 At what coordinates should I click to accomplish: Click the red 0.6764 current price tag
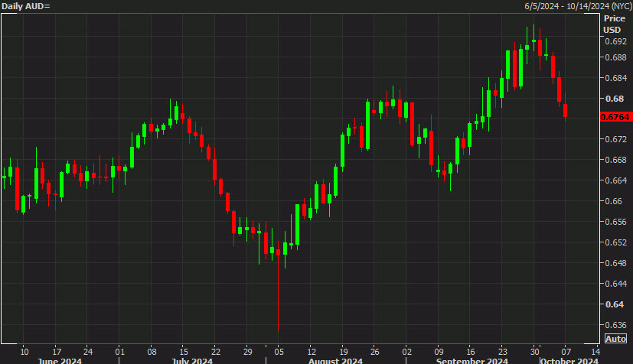click(616, 117)
